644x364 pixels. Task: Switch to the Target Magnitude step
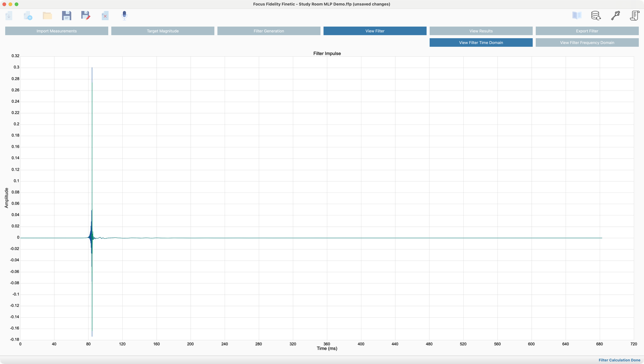163,31
